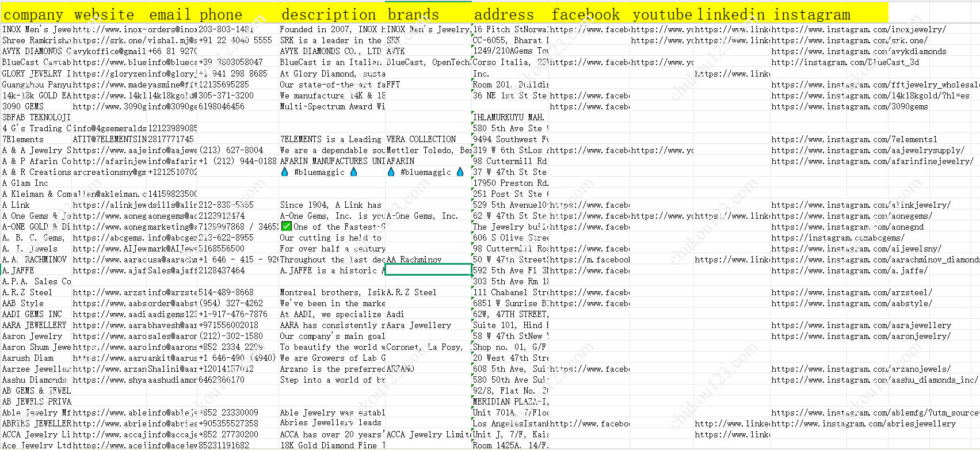Image resolution: width=980 pixels, height=450 pixels.
Task: Open Instagram link for alinkjewelry
Action: (861, 205)
